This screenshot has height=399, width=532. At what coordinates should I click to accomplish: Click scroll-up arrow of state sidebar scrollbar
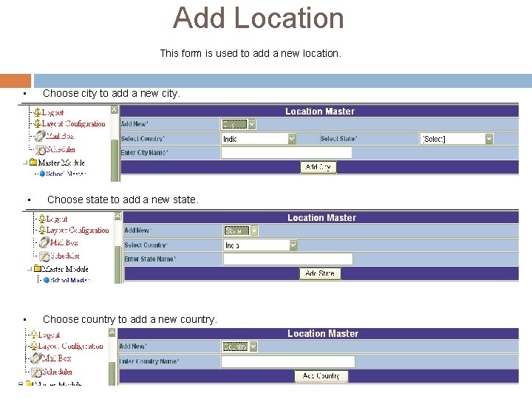coord(117,216)
